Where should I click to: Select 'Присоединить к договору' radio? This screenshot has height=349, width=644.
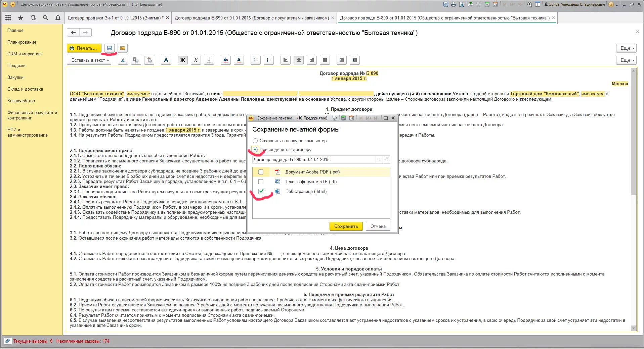click(x=255, y=150)
